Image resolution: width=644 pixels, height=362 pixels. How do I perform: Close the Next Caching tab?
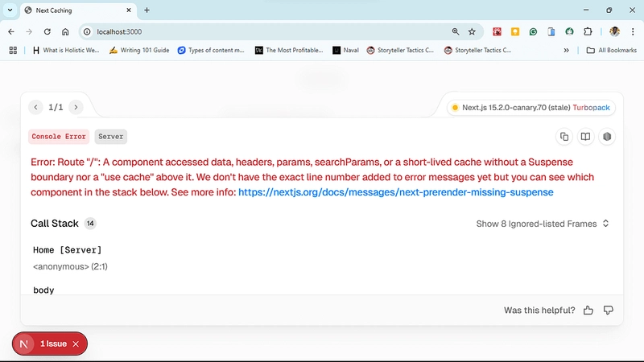(129, 10)
